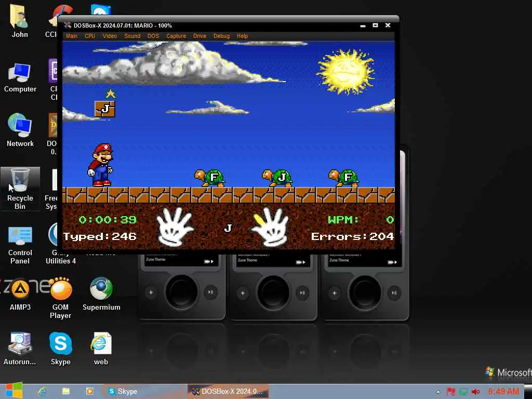This screenshot has height=399, width=532.
Task: Select the Skype desktop icon
Action: pos(60,349)
